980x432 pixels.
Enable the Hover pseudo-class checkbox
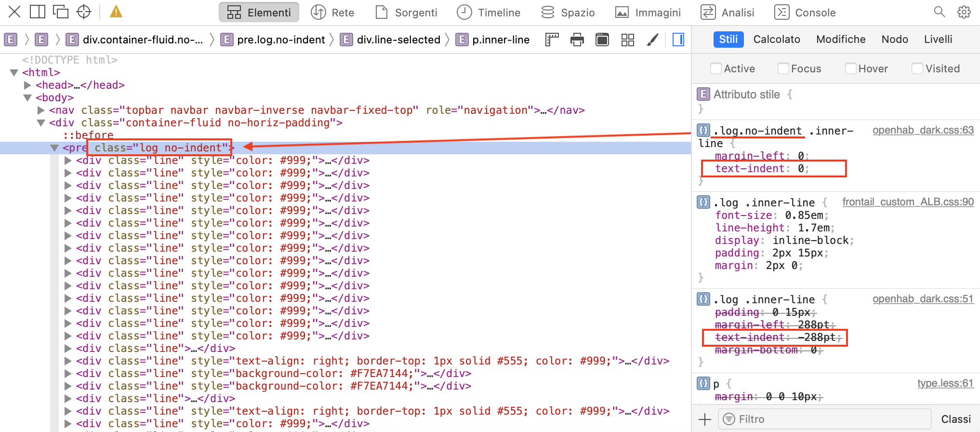pyautogui.click(x=850, y=68)
